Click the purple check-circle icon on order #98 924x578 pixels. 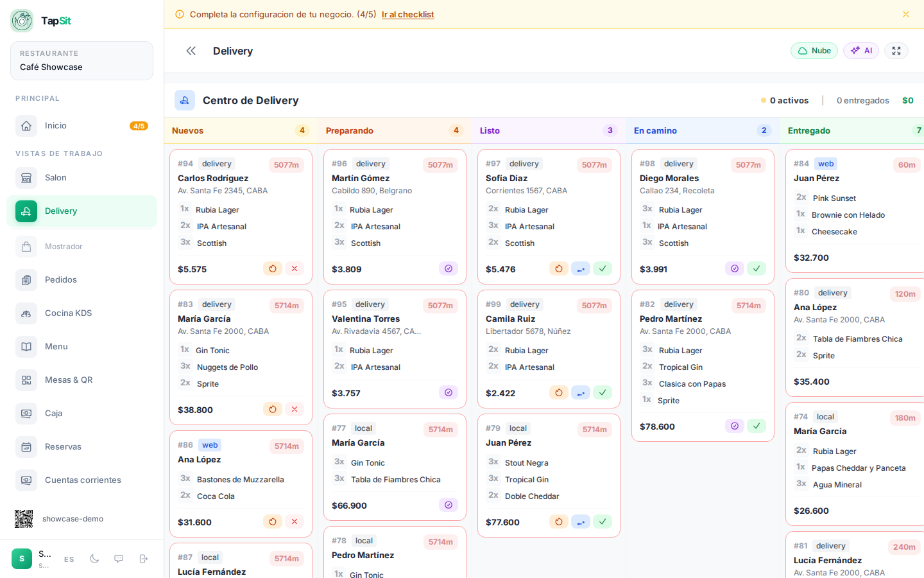(x=735, y=268)
